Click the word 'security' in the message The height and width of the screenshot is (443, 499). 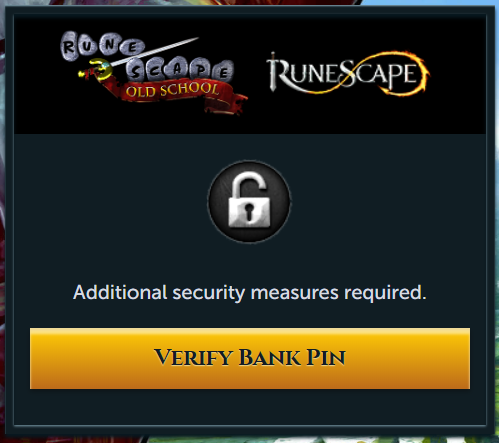(208, 293)
